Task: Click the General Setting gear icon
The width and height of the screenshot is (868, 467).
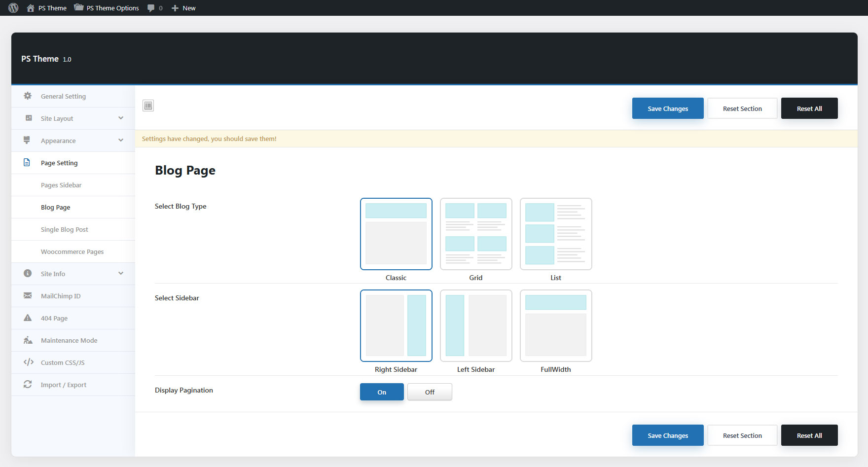Action: (28, 96)
